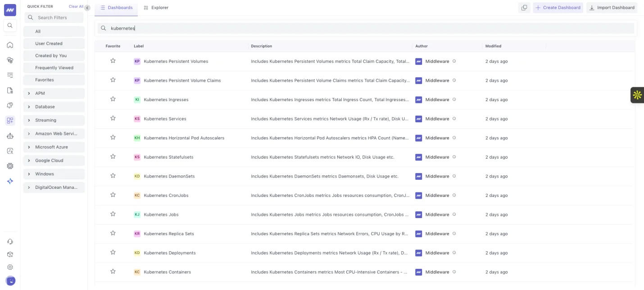Expand the Google Cloud filter group
Viewport: 644px width, 290px height.
click(54, 161)
